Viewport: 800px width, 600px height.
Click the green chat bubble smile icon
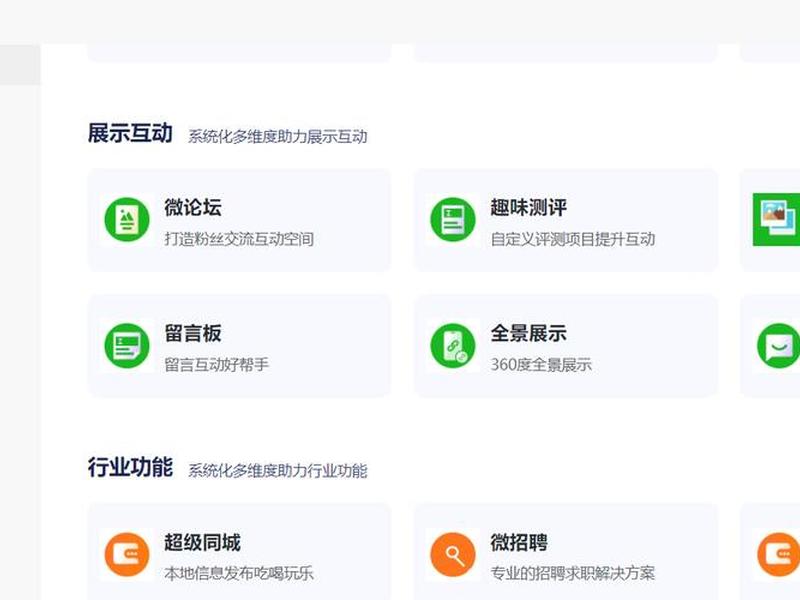coord(779,345)
